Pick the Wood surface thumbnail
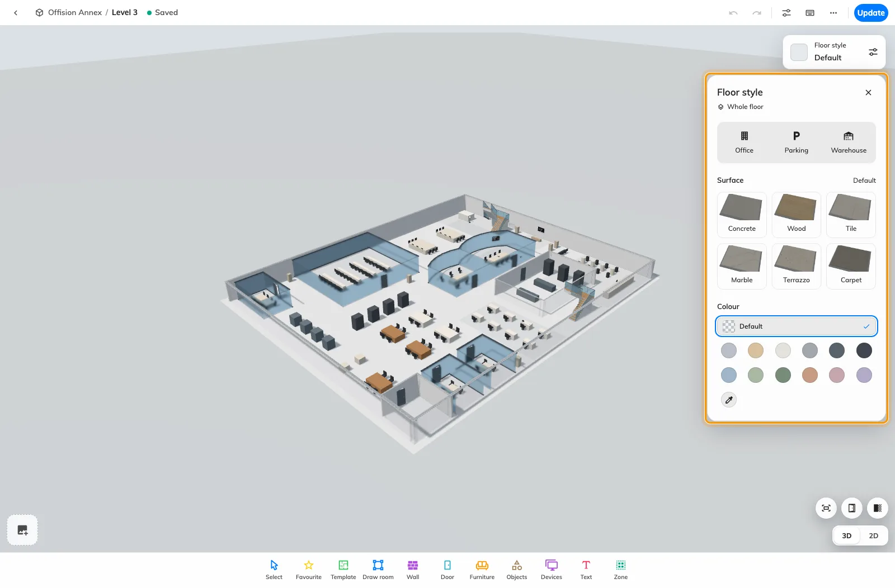This screenshot has width=895, height=588. point(797,215)
